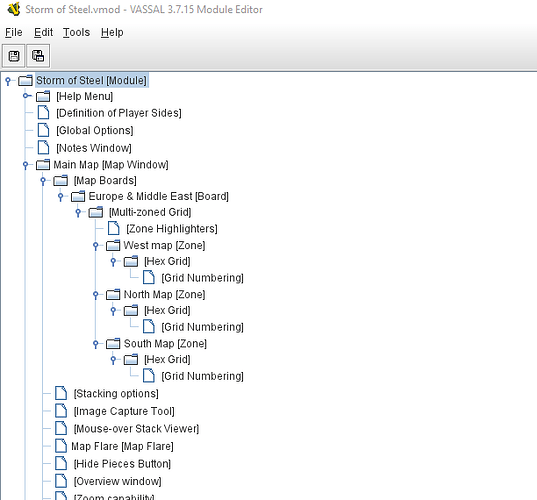Click the Global Options page icon
The width and height of the screenshot is (537, 500).
click(x=43, y=130)
